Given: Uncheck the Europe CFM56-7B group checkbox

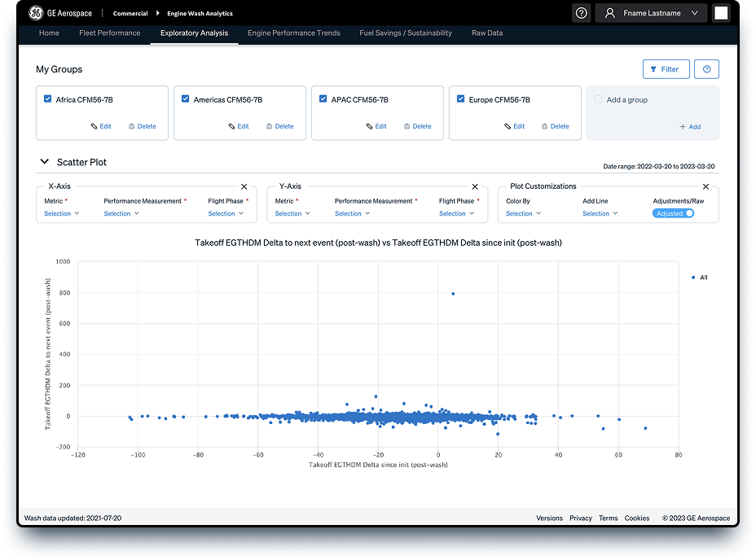Looking at the screenshot, I should tap(460, 98).
